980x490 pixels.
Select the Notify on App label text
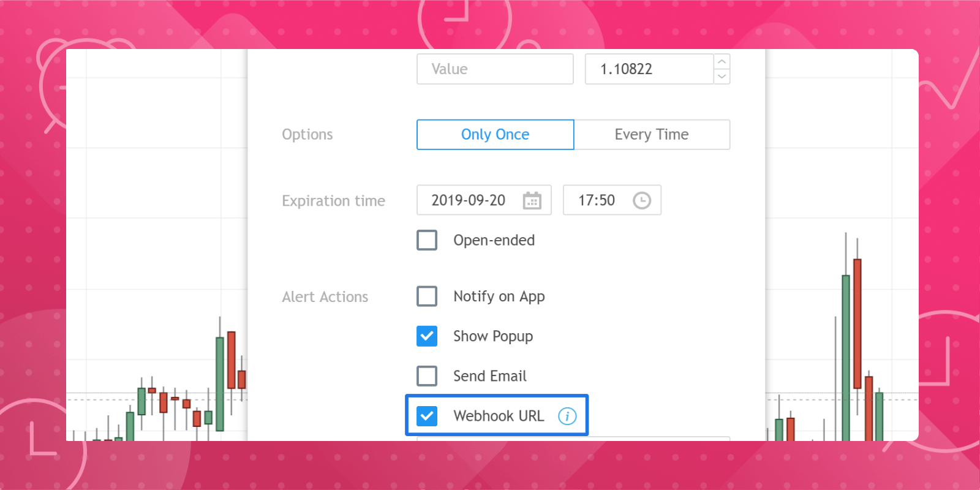[x=499, y=296]
